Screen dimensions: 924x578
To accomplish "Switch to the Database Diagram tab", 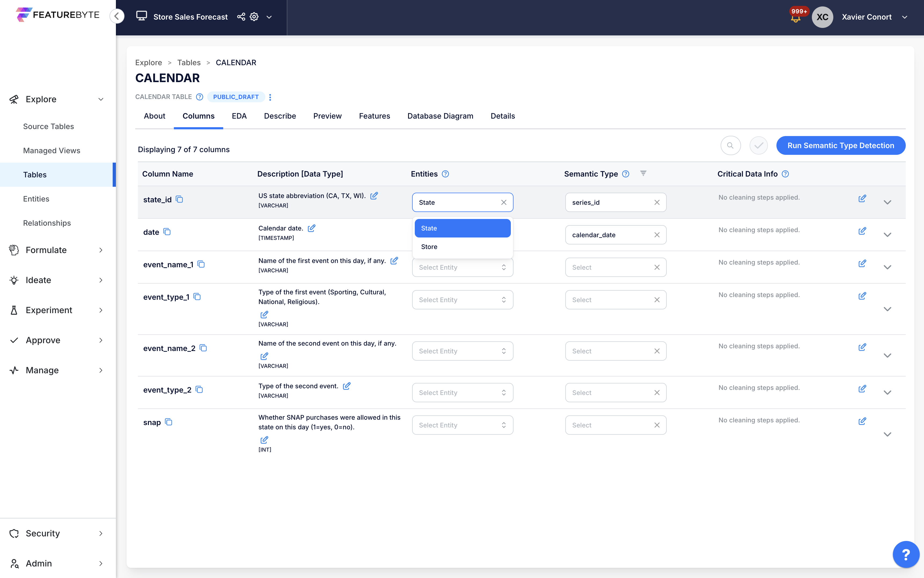I will click(440, 116).
